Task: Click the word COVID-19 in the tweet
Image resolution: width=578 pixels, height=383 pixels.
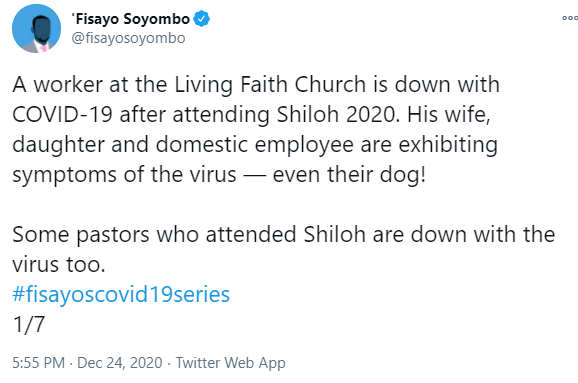Action: (62, 115)
